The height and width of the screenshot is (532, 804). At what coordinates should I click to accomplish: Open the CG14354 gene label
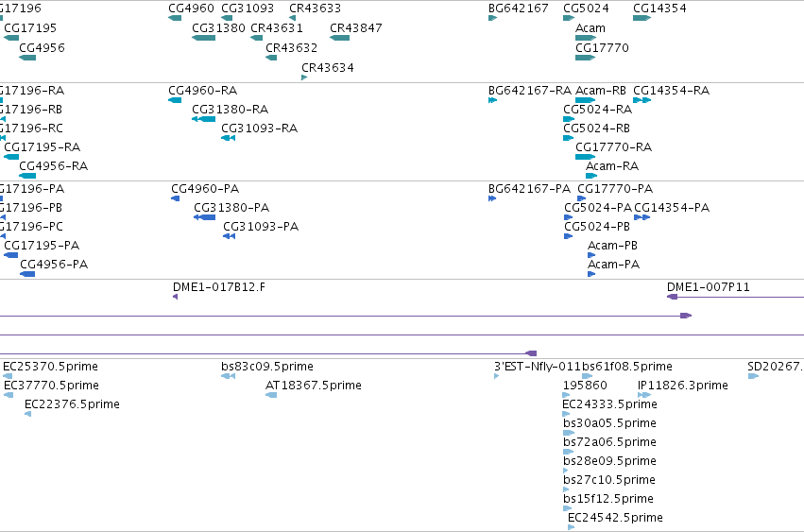[659, 9]
